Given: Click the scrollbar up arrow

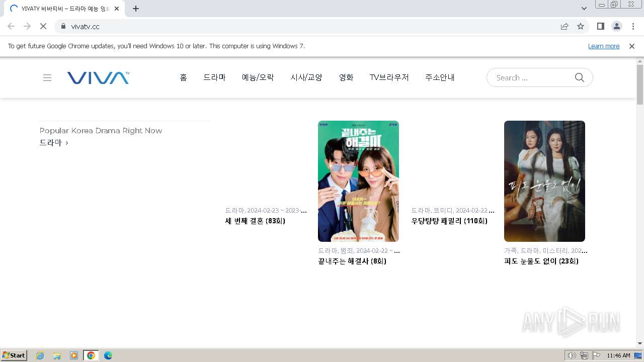Looking at the screenshot, I should pyautogui.click(x=640, y=61).
